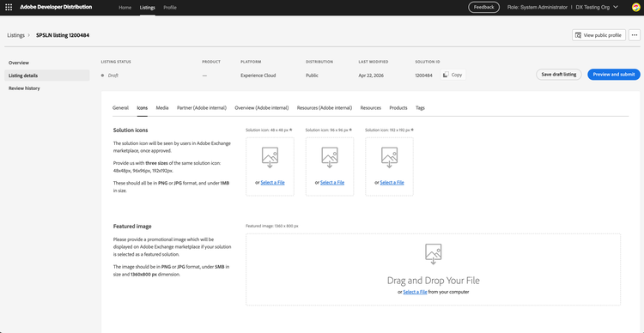
Task: Click the Drag and Drop Your File text
Action: click(x=434, y=281)
